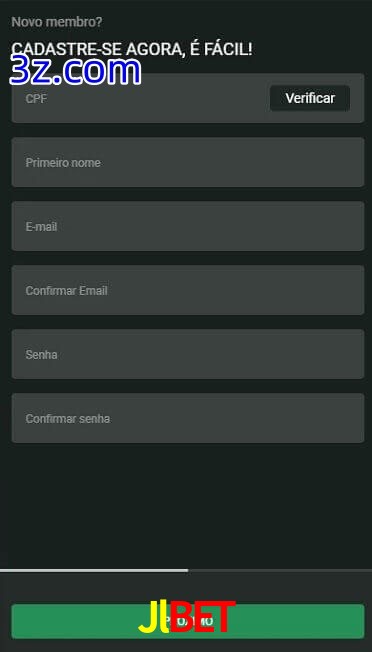Screen dimensions: 372x652
Task: Click the unfilled portion of the progress bar
Action: coord(280,570)
